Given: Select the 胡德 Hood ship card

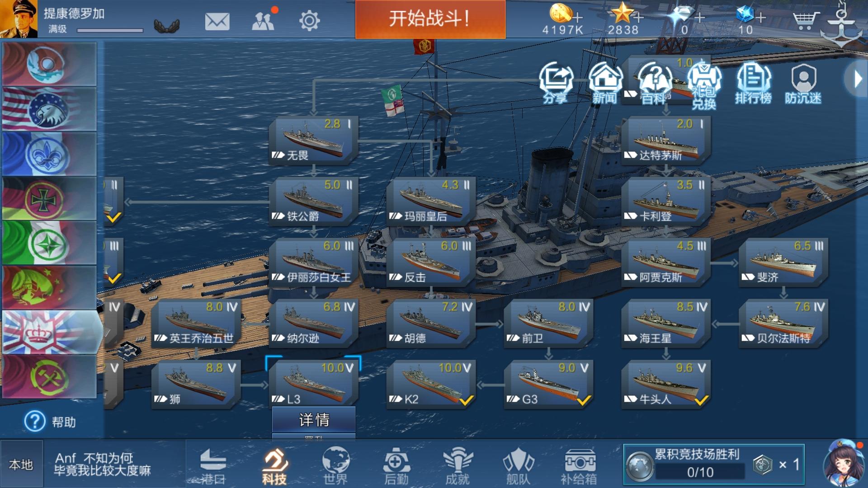Looking at the screenshot, I should pyautogui.click(x=430, y=324).
